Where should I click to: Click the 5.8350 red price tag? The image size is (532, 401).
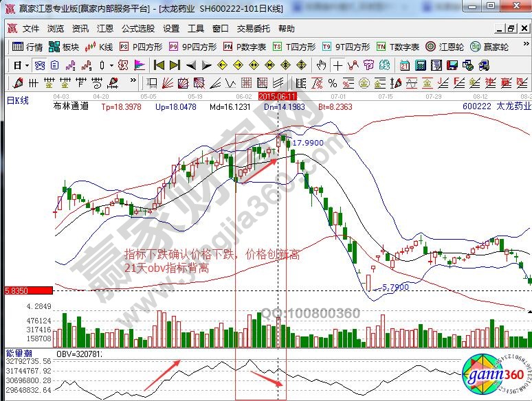pyautogui.click(x=28, y=290)
